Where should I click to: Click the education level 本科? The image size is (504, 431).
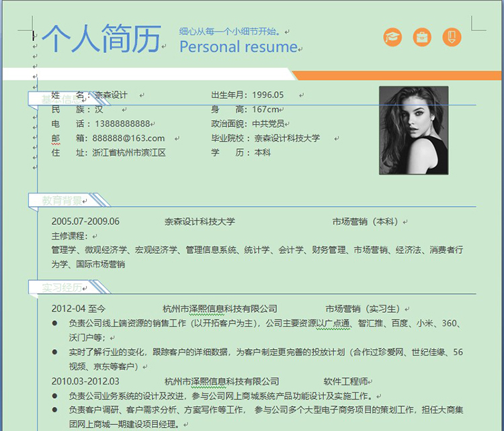click(263, 152)
